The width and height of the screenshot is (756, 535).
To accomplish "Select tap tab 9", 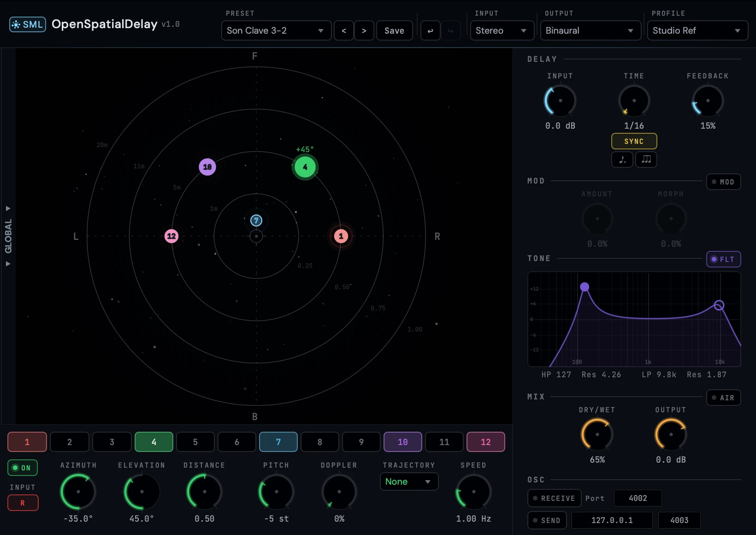I will [x=361, y=442].
